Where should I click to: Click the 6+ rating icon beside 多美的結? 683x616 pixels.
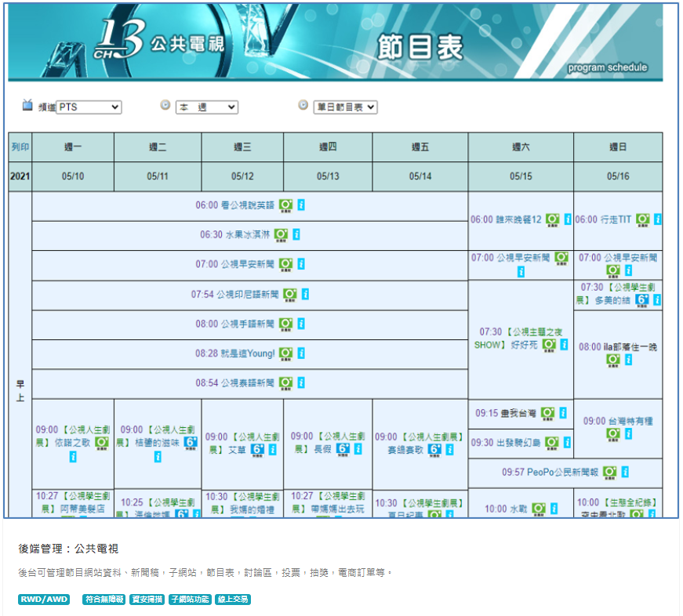tap(642, 300)
